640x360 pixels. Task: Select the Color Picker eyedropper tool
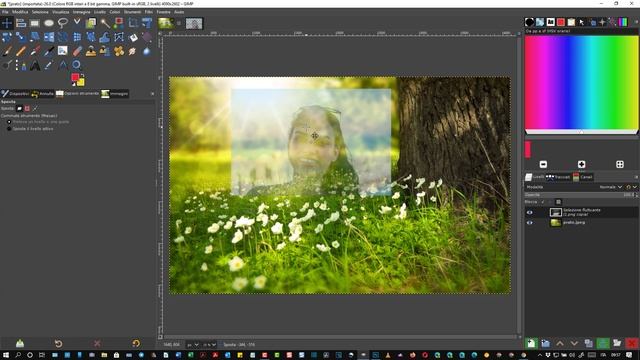(49, 65)
